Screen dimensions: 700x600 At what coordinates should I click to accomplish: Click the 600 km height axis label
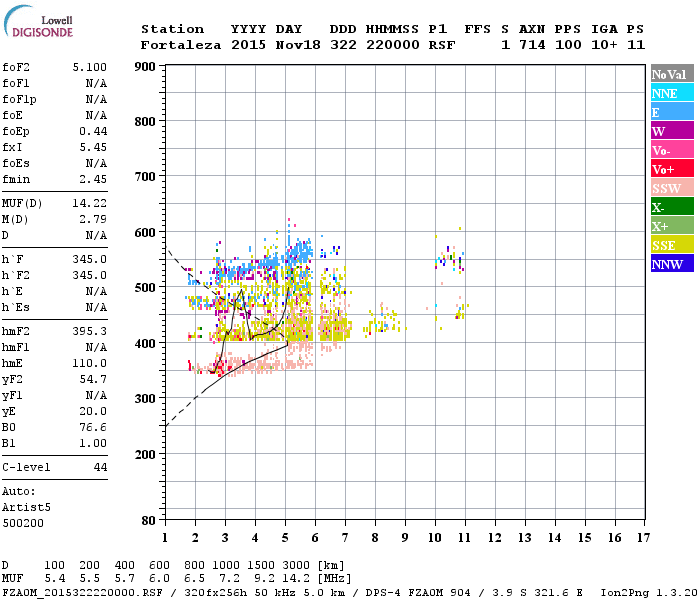pos(145,233)
